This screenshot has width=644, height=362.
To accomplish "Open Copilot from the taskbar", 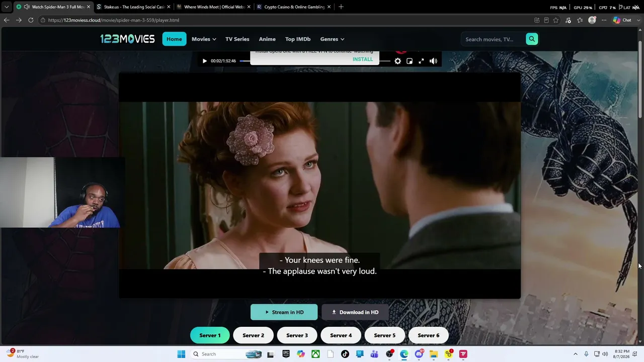I will point(301,354).
